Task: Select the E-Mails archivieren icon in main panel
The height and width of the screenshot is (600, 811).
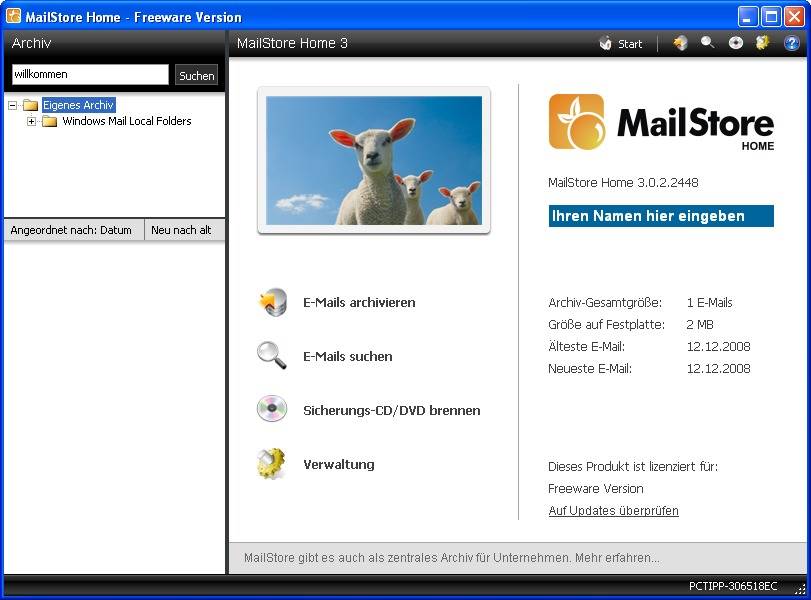Action: [271, 302]
